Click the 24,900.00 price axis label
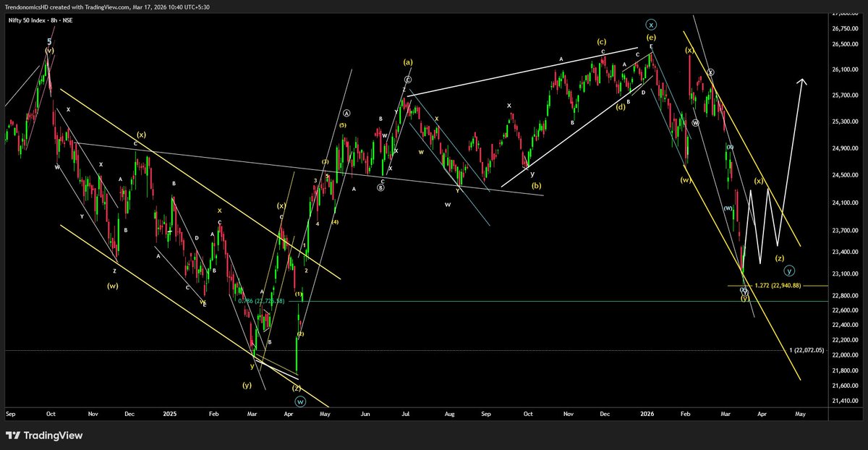The image size is (868, 450). coord(846,148)
